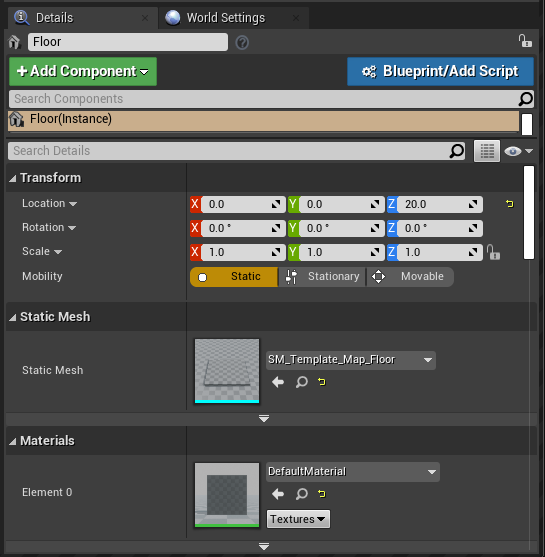The height and width of the screenshot is (557, 545).
Task: Use selected asset arrow for Element 0 material
Action: (x=278, y=494)
